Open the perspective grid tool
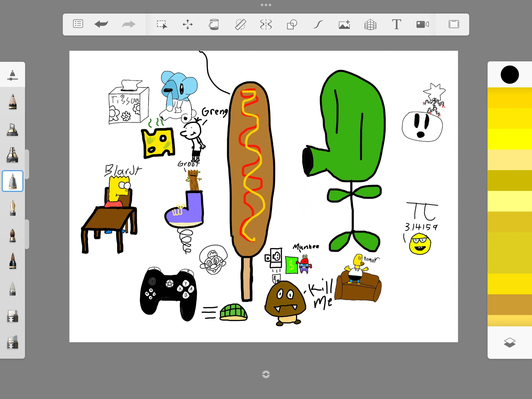Image resolution: width=532 pixels, height=399 pixels. point(370,24)
